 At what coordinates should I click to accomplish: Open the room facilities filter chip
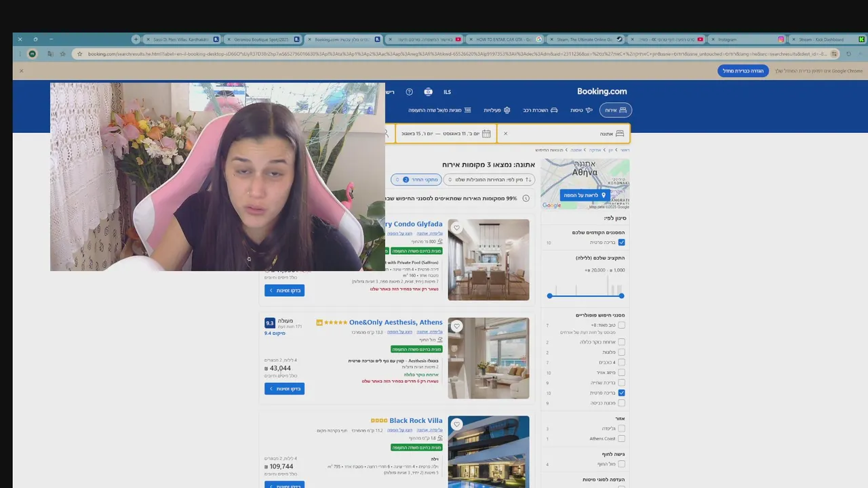[416, 180]
